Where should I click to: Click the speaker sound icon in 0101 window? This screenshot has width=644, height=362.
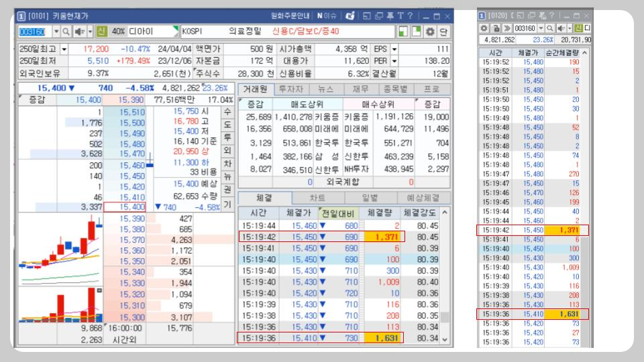[x=79, y=32]
